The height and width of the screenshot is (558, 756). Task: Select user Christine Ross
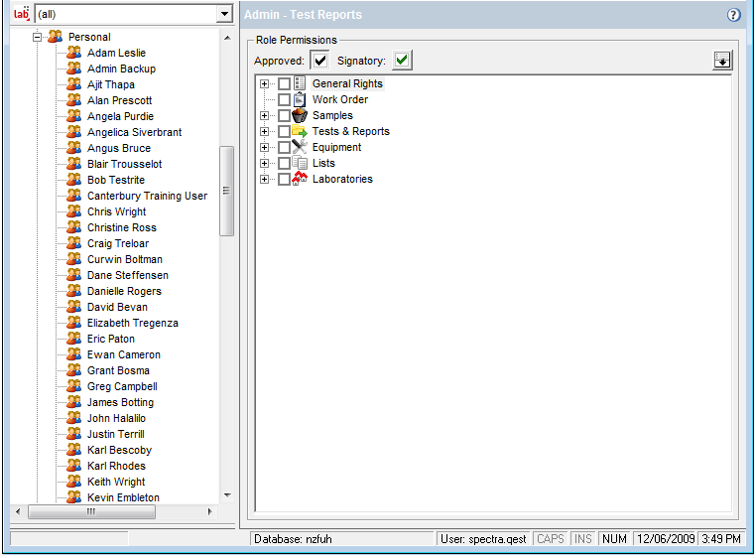121,227
